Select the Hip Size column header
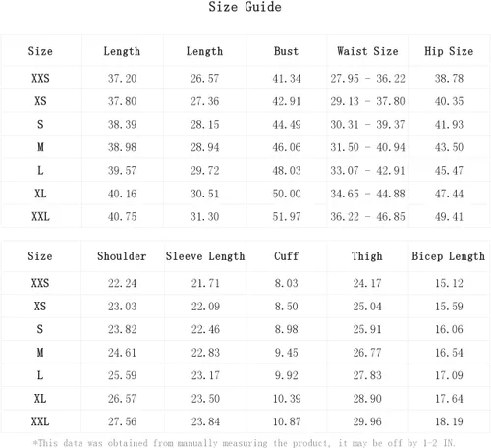 click(449, 51)
